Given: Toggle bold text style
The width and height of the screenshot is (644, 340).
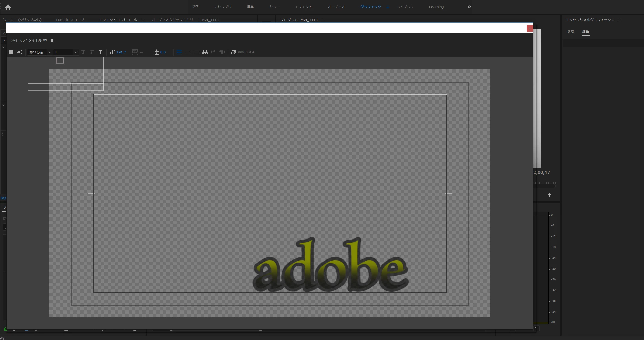Looking at the screenshot, I should [x=83, y=52].
